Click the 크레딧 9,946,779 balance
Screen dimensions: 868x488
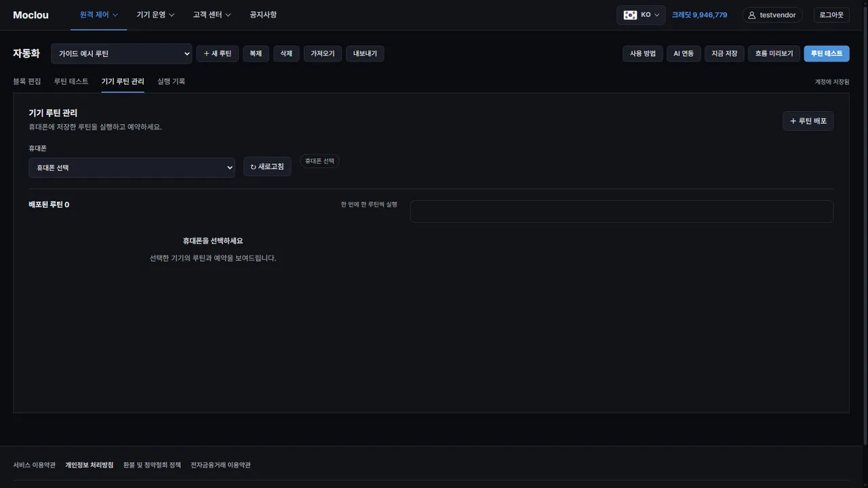tap(699, 15)
